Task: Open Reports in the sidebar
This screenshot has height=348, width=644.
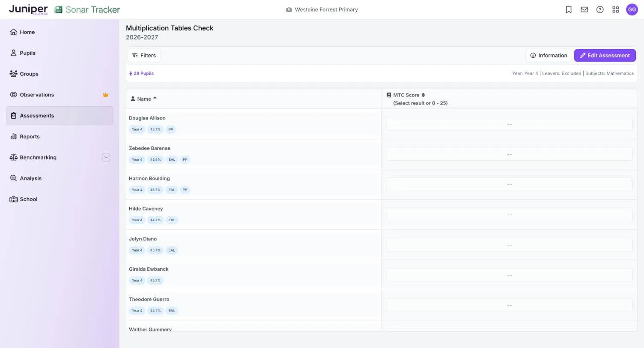Action: point(60,137)
